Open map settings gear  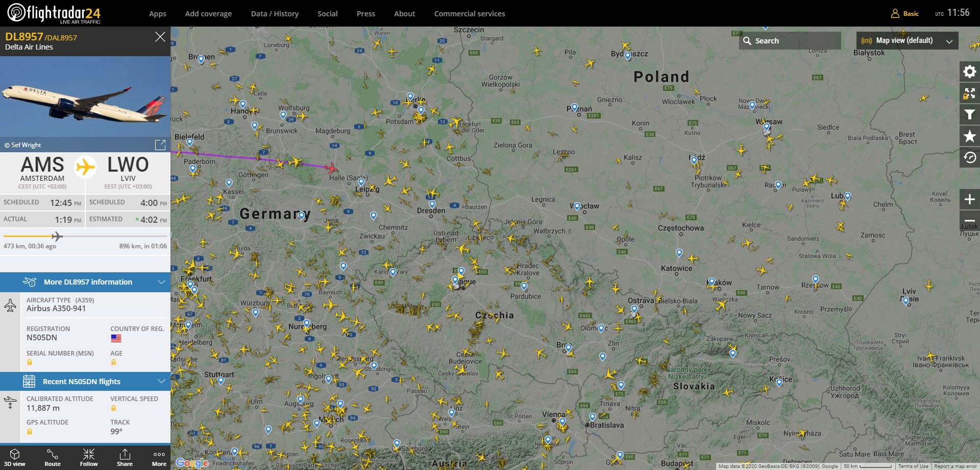pos(969,72)
